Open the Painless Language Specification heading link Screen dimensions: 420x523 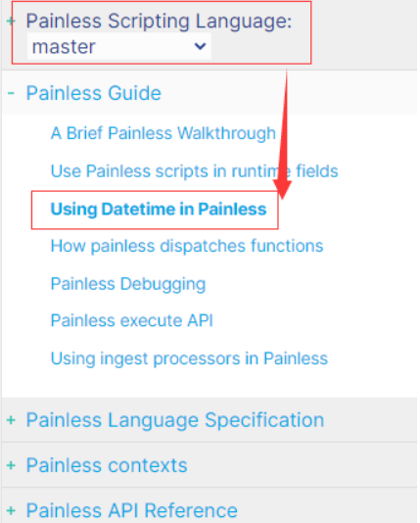point(175,420)
